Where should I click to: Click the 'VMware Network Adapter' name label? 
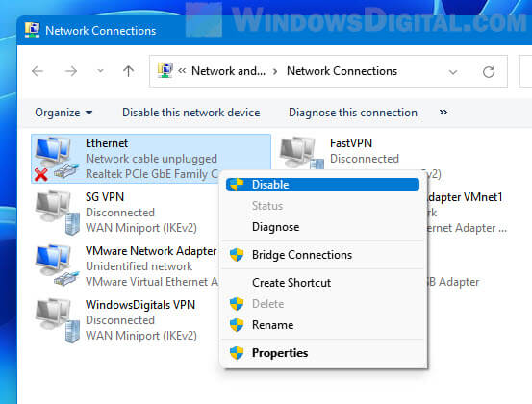point(151,251)
